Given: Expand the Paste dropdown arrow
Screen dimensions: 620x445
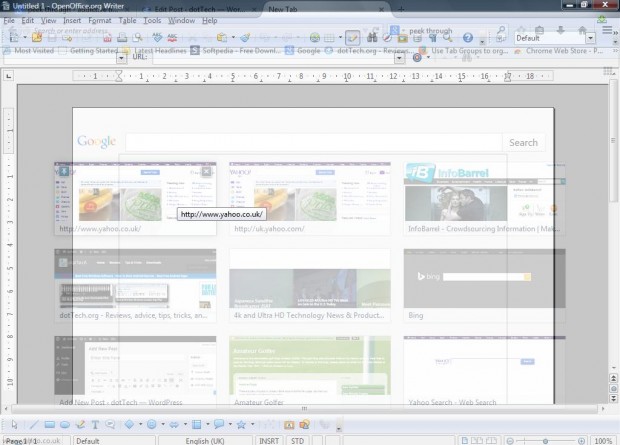Looking at the screenshot, I should click(x=233, y=38).
